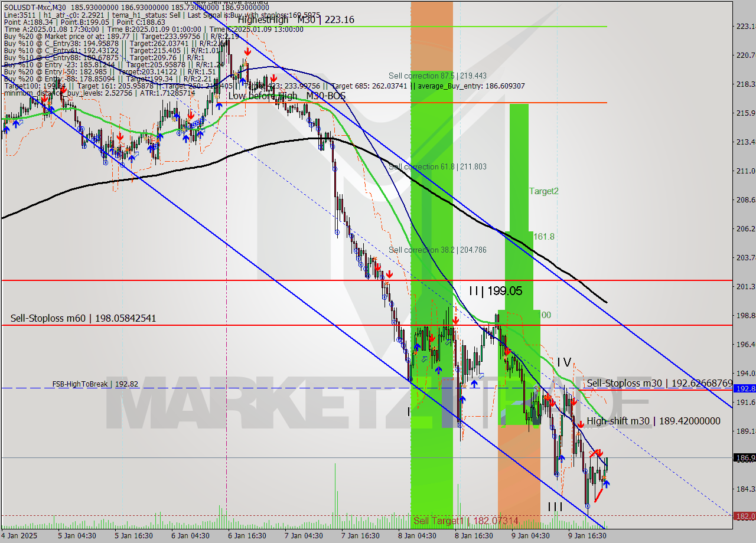The height and width of the screenshot is (543, 756).
Task: Select 'Sell-Stoploss m30 | 192.62668769' label
Action: tap(660, 383)
